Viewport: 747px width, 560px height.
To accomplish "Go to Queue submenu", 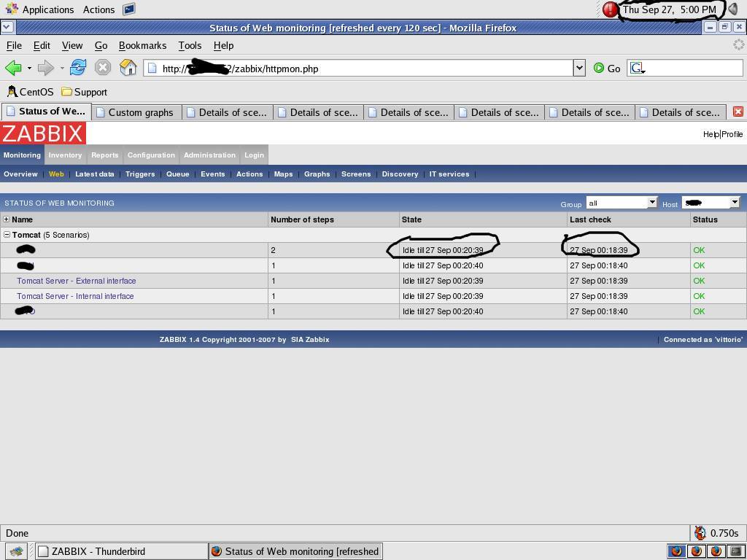I will (178, 174).
